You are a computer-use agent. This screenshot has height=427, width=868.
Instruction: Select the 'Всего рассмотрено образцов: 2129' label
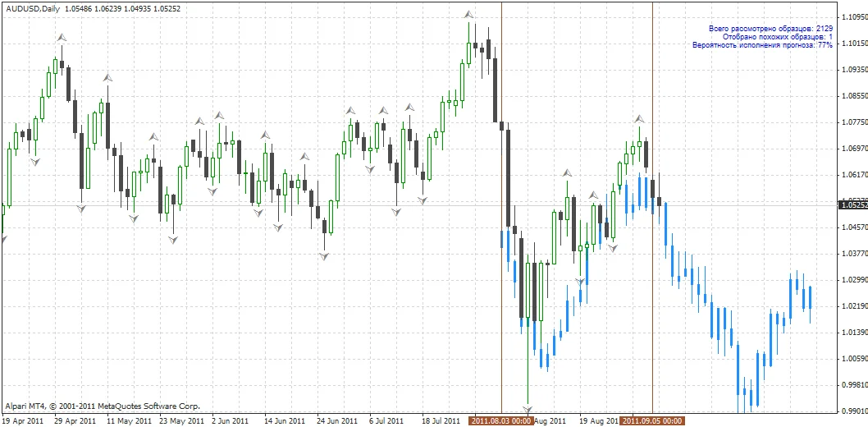770,28
